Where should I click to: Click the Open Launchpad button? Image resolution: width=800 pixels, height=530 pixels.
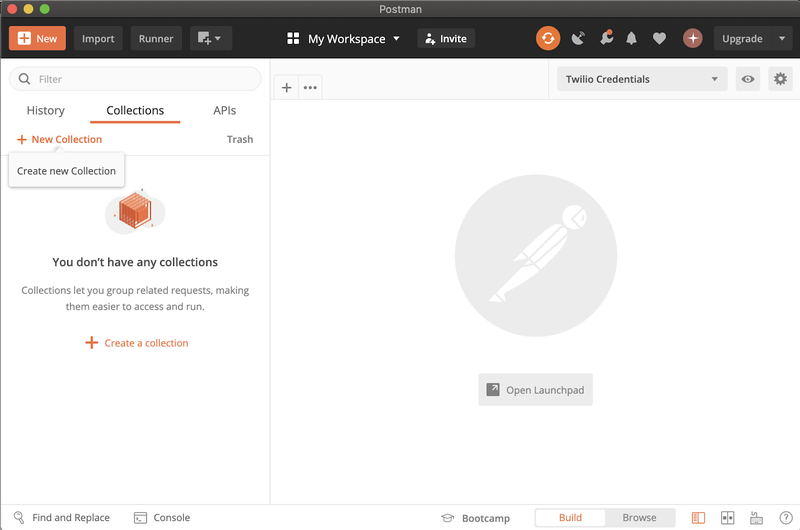[535, 390]
